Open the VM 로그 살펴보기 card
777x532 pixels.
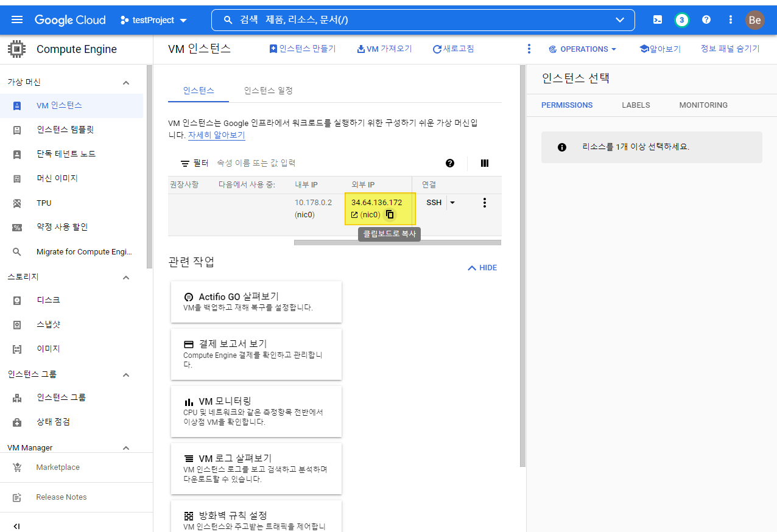tap(256, 469)
